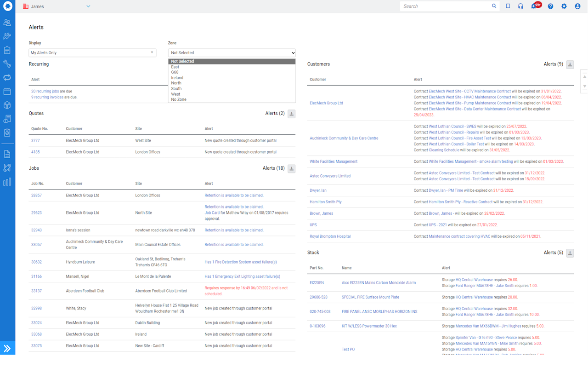Open the help question mark icon

pyautogui.click(x=550, y=6)
